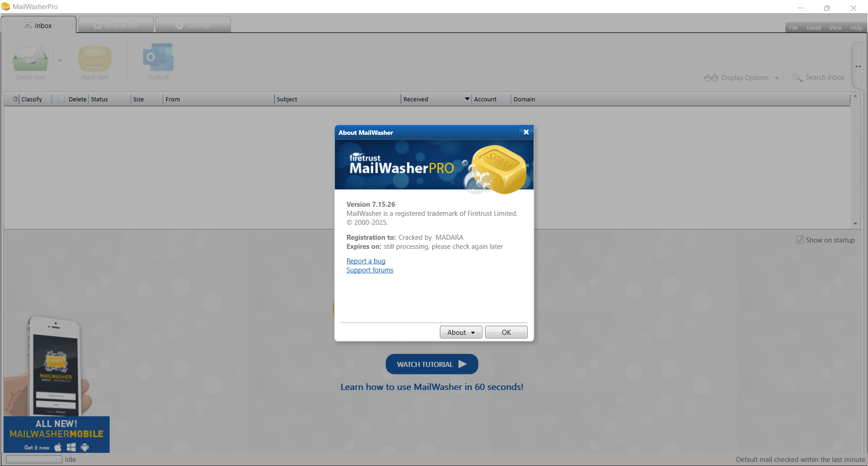Click the Display Options glasses icon
This screenshot has height=466, width=868.
(711, 78)
